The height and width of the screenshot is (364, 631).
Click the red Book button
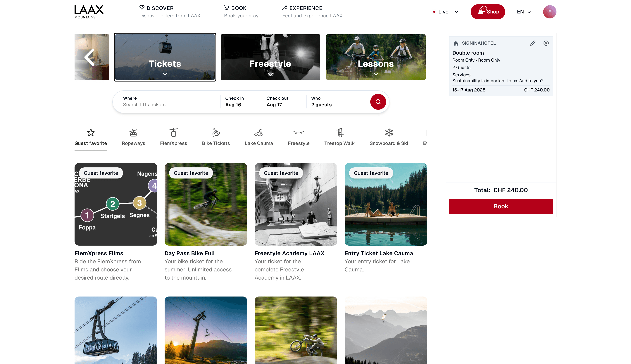[501, 206]
